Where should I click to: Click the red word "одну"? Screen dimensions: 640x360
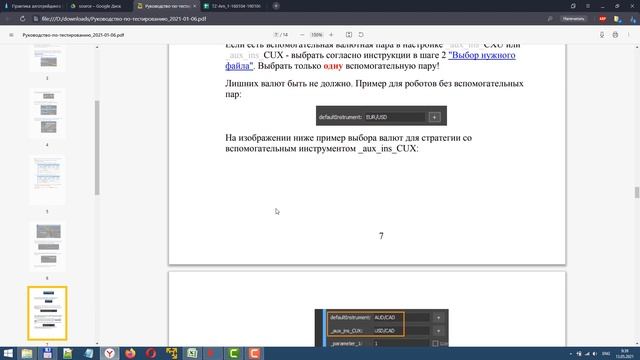pyautogui.click(x=333, y=66)
